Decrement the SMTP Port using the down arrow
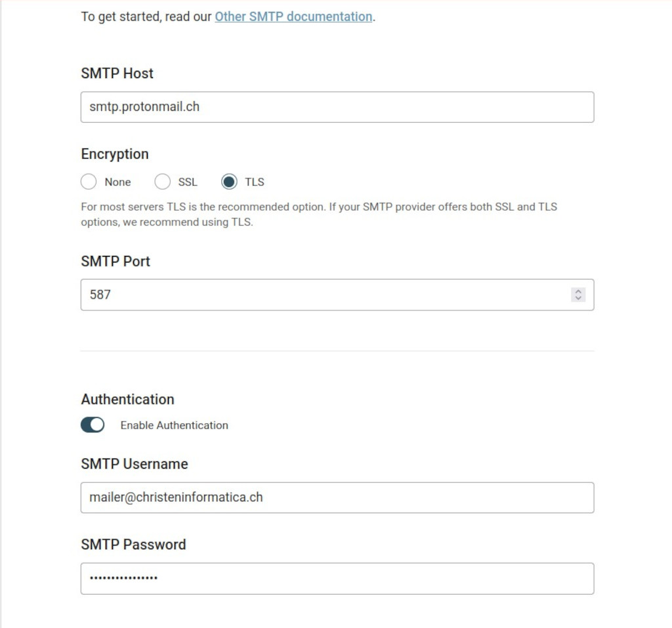Image resolution: width=672 pixels, height=628 pixels. click(578, 298)
